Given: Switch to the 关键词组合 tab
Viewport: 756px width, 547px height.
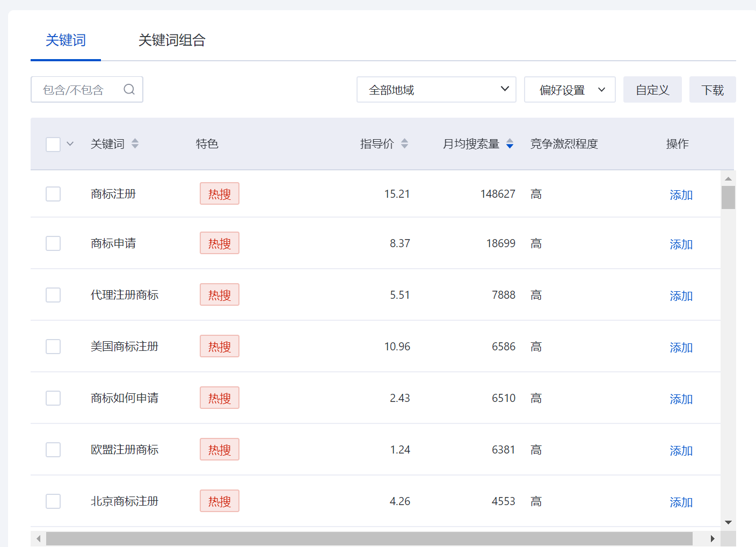Looking at the screenshot, I should point(172,40).
